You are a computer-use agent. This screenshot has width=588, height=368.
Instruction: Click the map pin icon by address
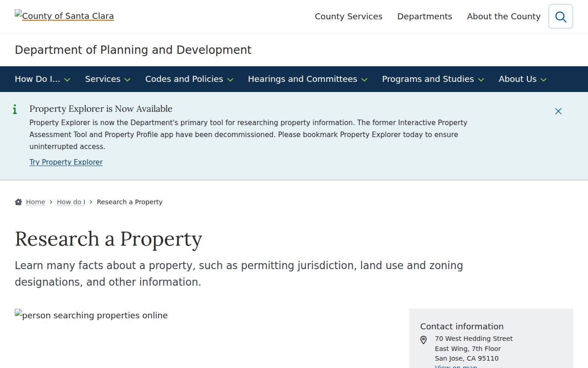click(424, 340)
